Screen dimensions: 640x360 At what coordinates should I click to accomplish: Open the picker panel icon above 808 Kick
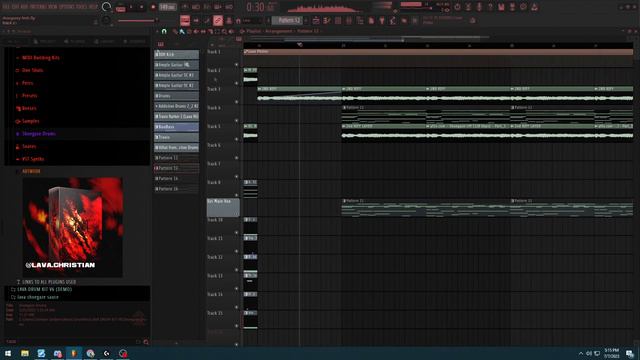(161, 44)
